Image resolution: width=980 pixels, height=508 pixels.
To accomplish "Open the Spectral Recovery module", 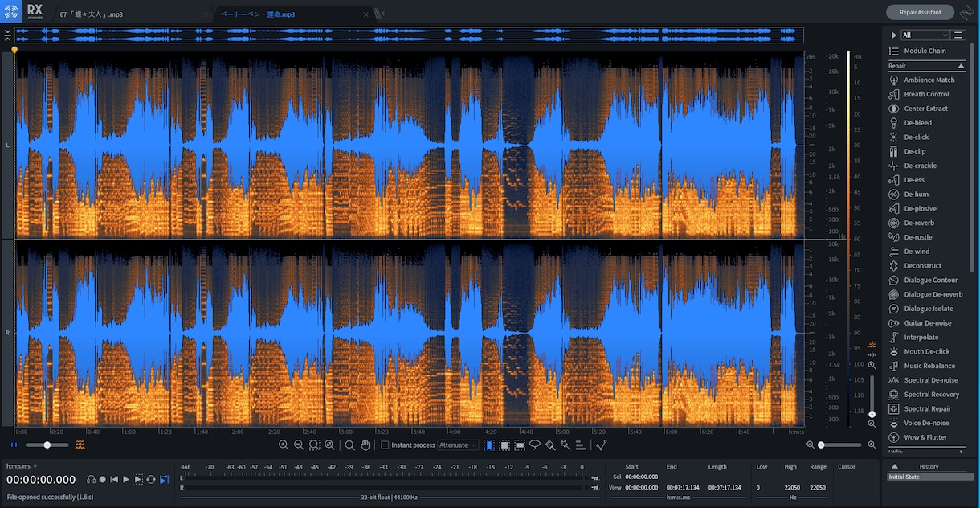I will (929, 395).
